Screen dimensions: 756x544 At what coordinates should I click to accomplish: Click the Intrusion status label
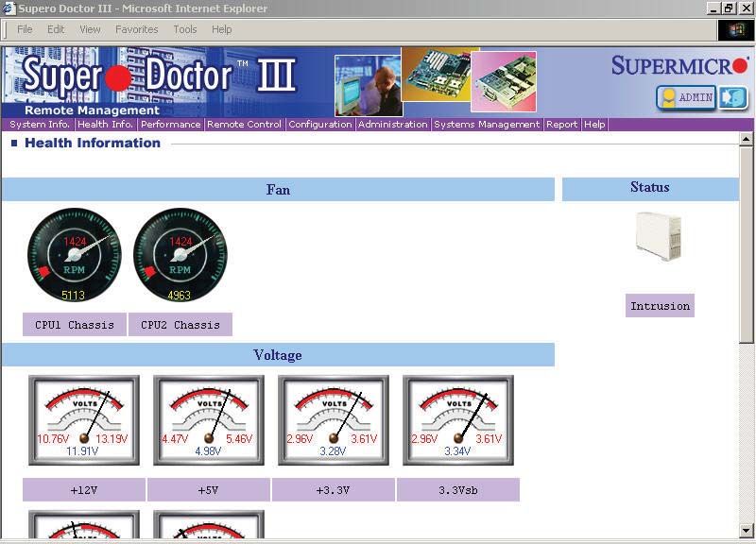pos(660,306)
